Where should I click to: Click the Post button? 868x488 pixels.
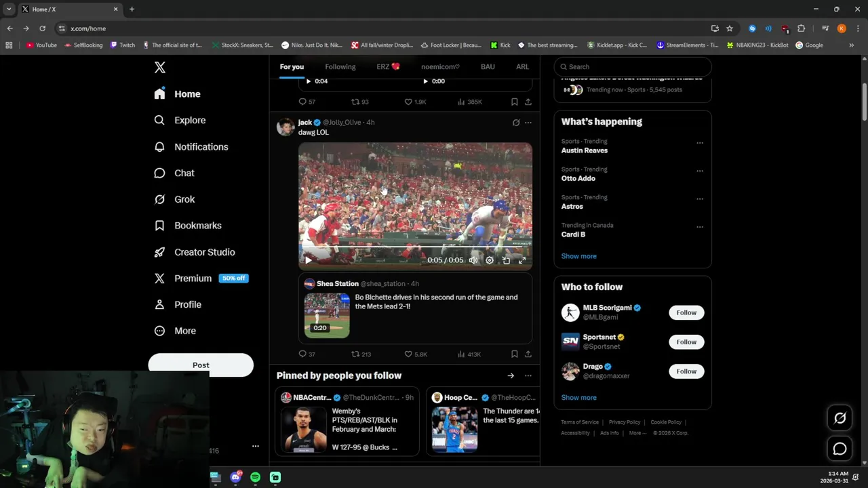point(201,365)
